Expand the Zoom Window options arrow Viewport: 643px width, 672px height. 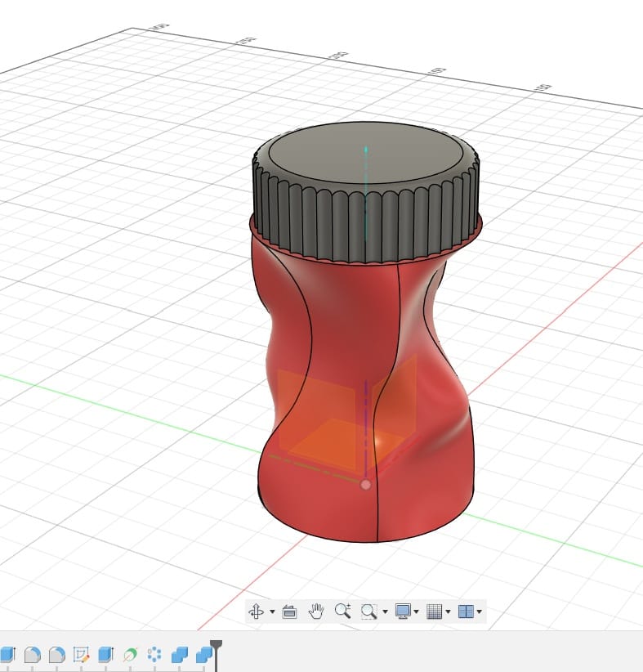coord(384,612)
